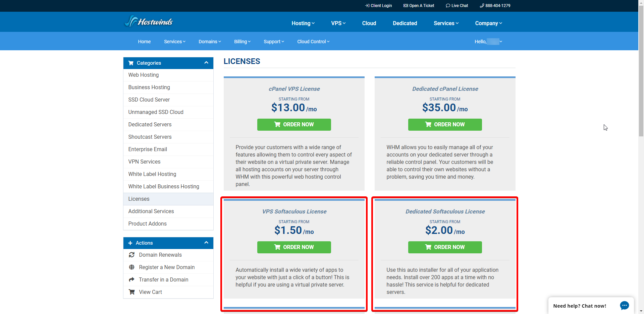Click the $1.50/mo price
644x314 pixels.
pos(294,230)
